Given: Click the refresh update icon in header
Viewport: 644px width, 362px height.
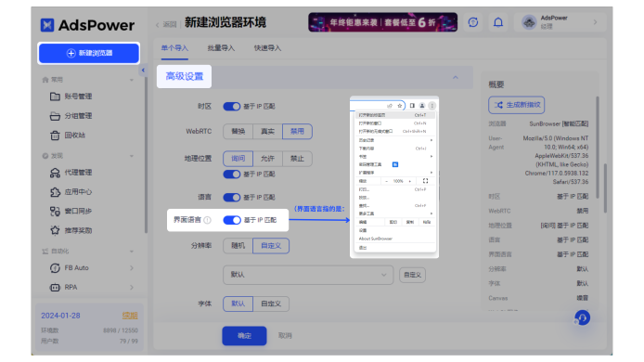Looking at the screenshot, I should click(473, 22).
